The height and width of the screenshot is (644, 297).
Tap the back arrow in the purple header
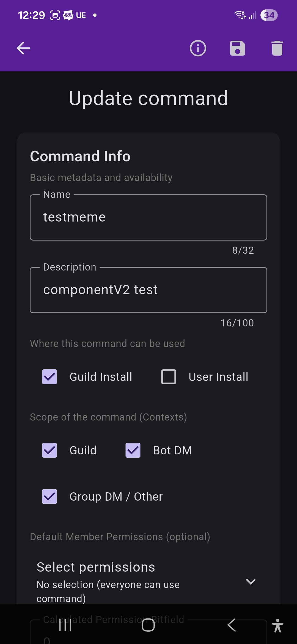click(23, 48)
